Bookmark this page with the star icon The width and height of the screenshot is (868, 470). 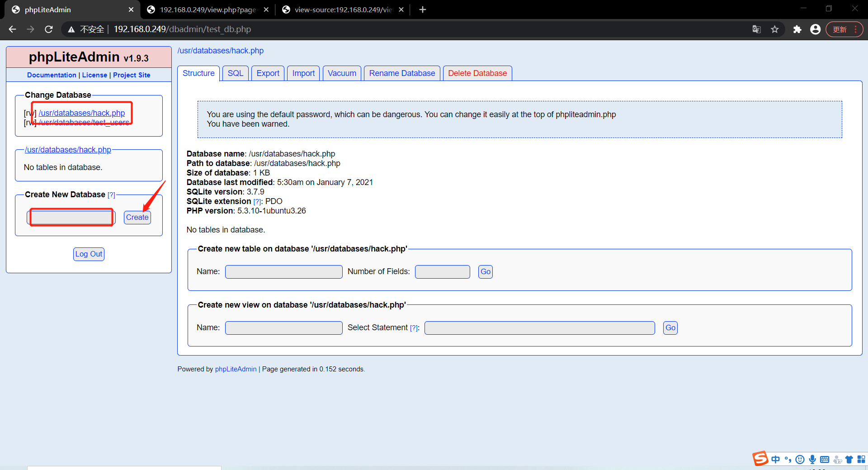775,29
